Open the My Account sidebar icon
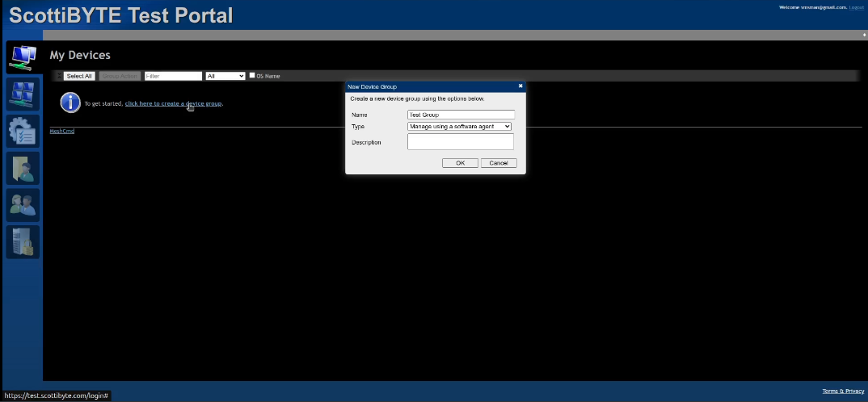 point(22,94)
